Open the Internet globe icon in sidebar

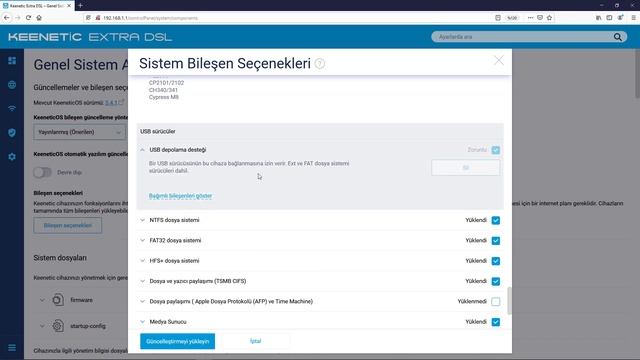pyautogui.click(x=12, y=84)
